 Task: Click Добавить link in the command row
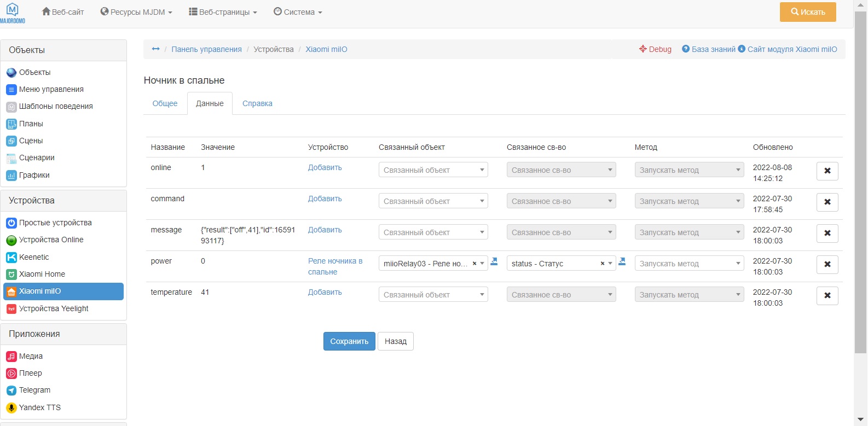coord(325,199)
